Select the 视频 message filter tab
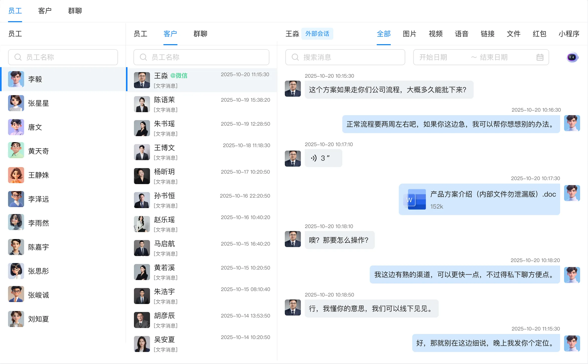Image resolution: width=588 pixels, height=364 pixels. 435,34
